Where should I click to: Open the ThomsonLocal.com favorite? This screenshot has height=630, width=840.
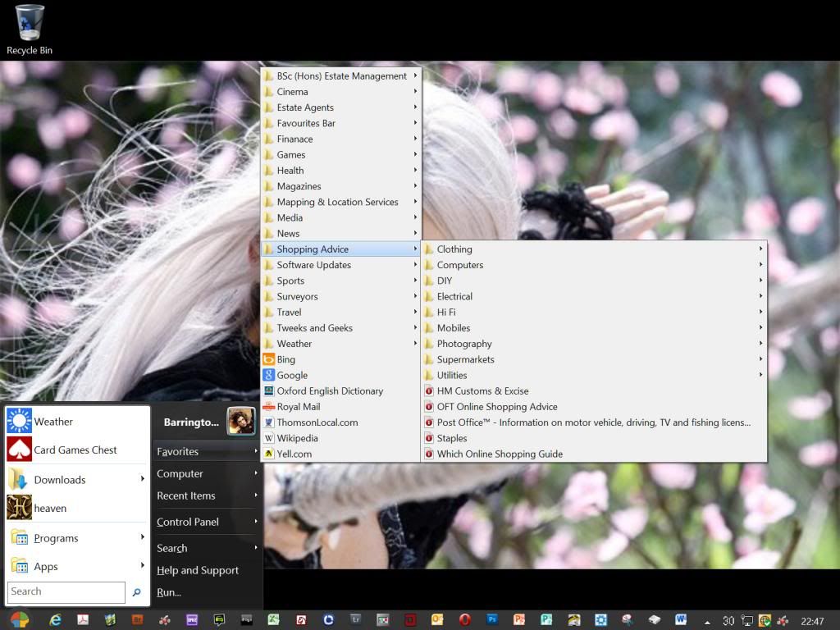coord(341,422)
